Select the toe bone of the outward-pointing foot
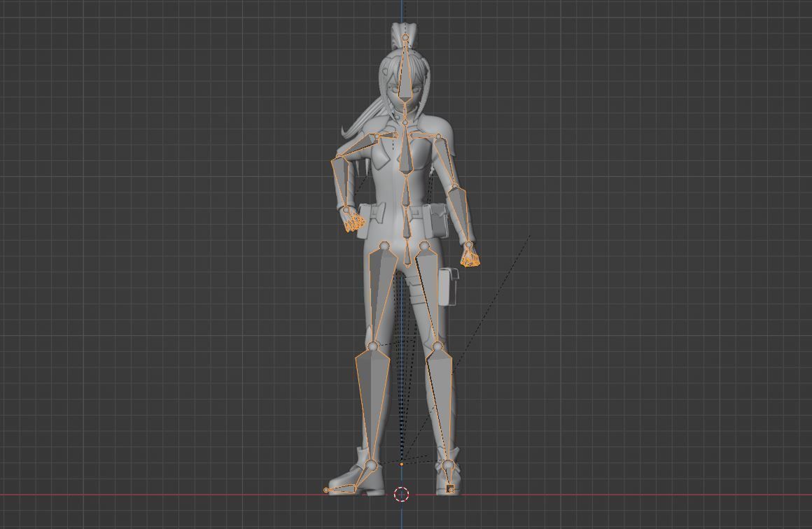The height and width of the screenshot is (529, 812). click(x=341, y=488)
